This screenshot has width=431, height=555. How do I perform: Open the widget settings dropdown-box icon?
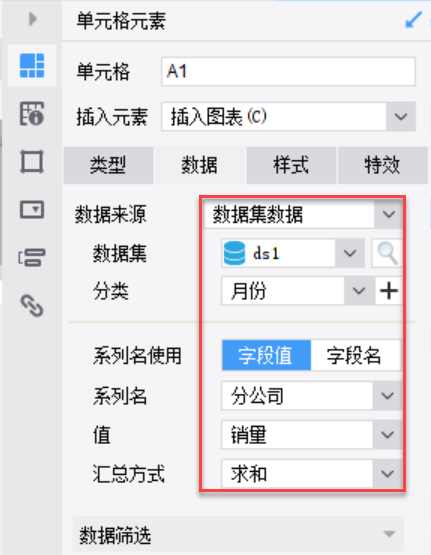(32, 210)
